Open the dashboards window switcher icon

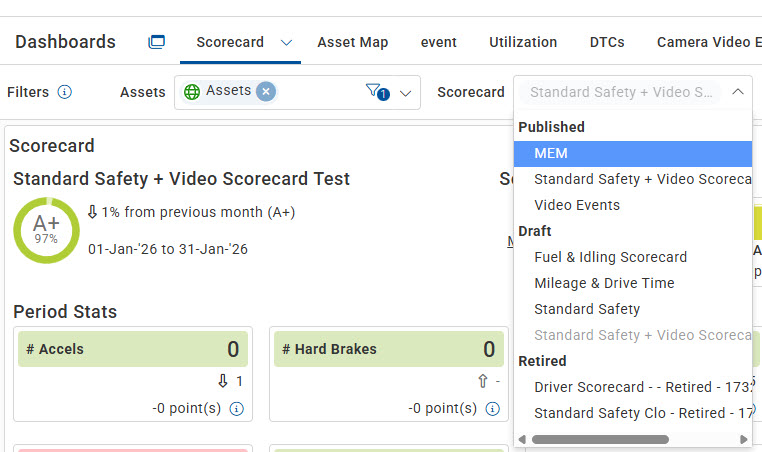(156, 42)
